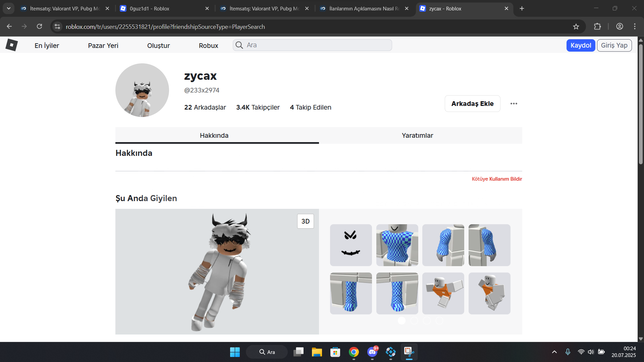Reload the page with refresh icon
Viewport: 644px width, 362px height.
coord(39,26)
